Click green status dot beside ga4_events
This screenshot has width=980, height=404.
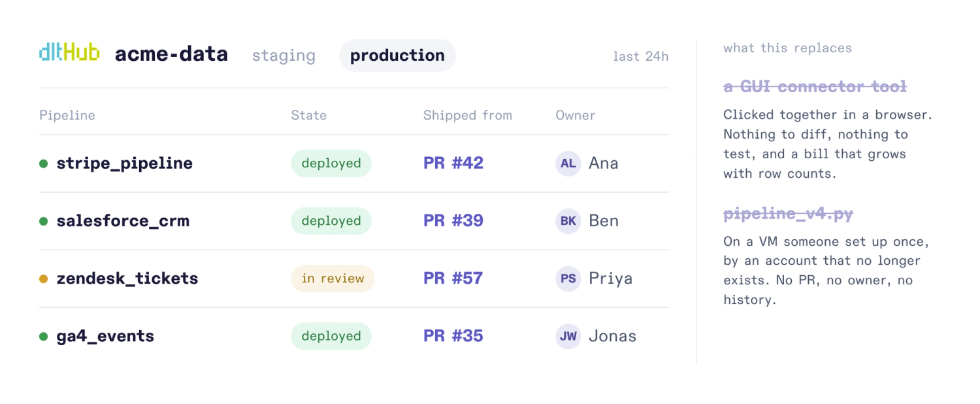[44, 336]
